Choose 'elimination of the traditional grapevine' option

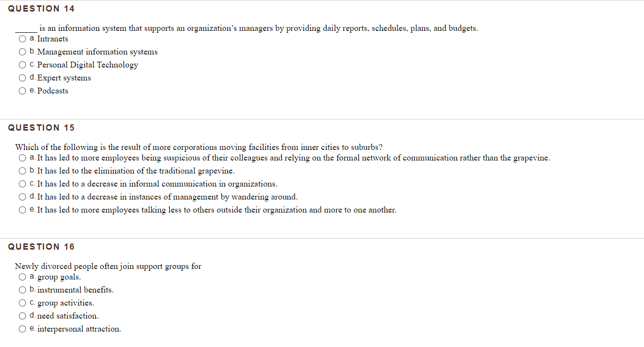[x=22, y=171]
